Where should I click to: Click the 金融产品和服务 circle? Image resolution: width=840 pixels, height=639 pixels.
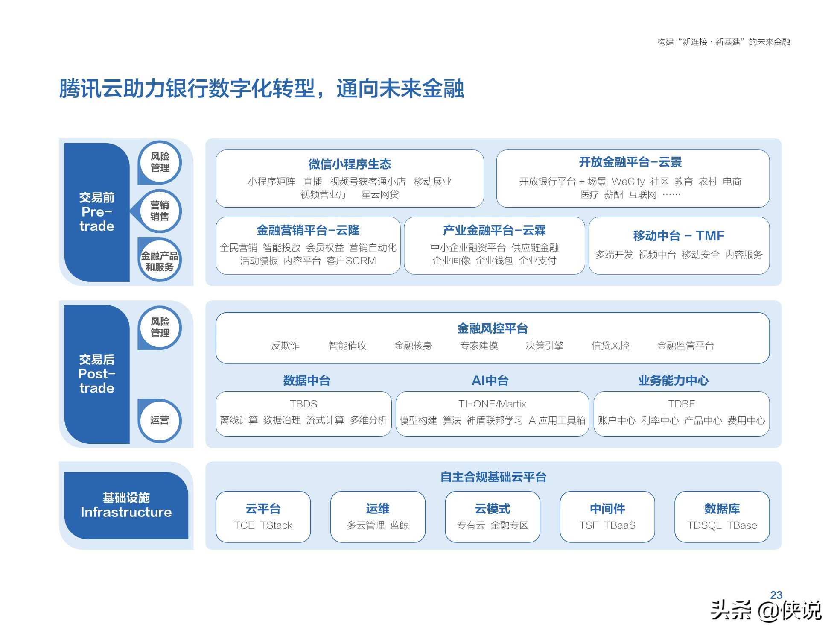pyautogui.click(x=160, y=261)
